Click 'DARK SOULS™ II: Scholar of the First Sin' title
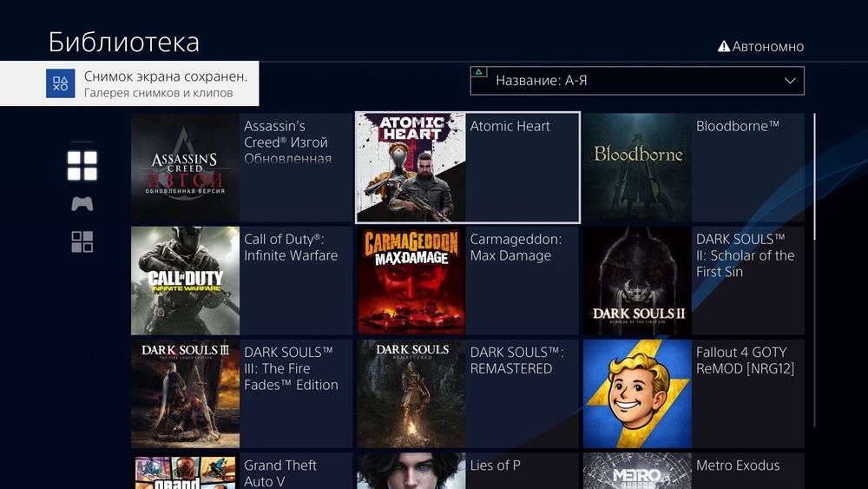 pyautogui.click(x=745, y=255)
